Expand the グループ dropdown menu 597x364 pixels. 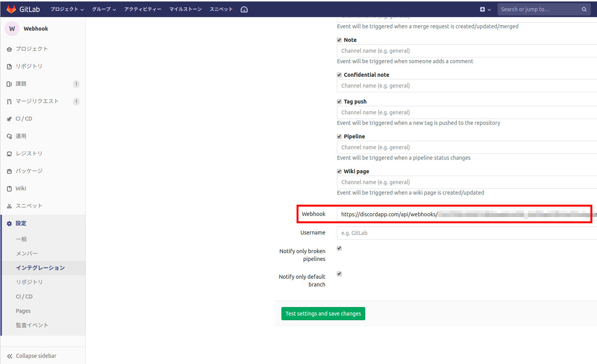pyautogui.click(x=103, y=9)
